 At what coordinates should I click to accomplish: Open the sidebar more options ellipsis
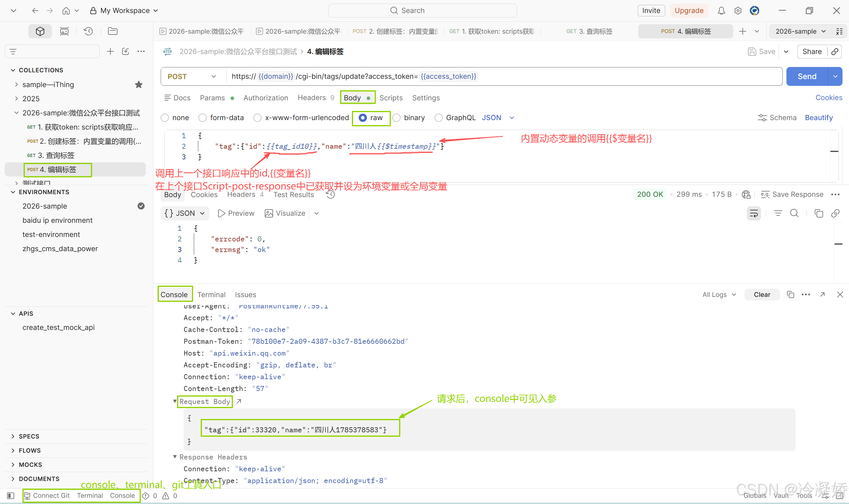(x=141, y=52)
